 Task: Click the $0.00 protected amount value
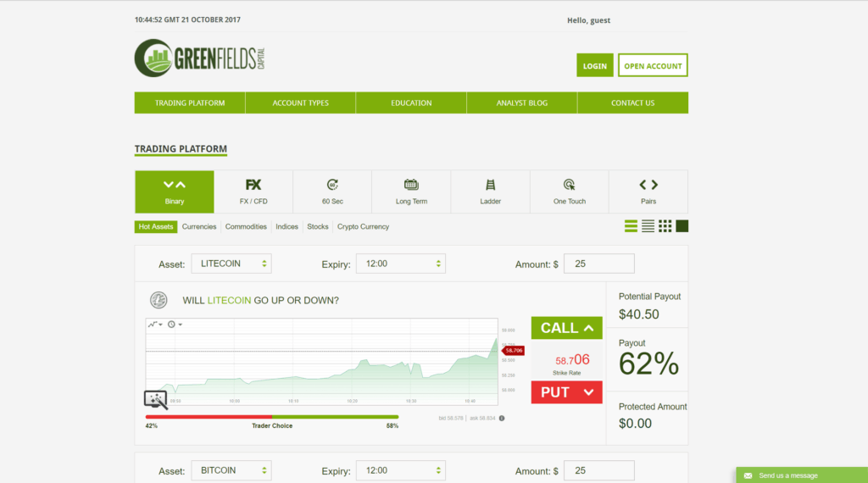tap(635, 423)
